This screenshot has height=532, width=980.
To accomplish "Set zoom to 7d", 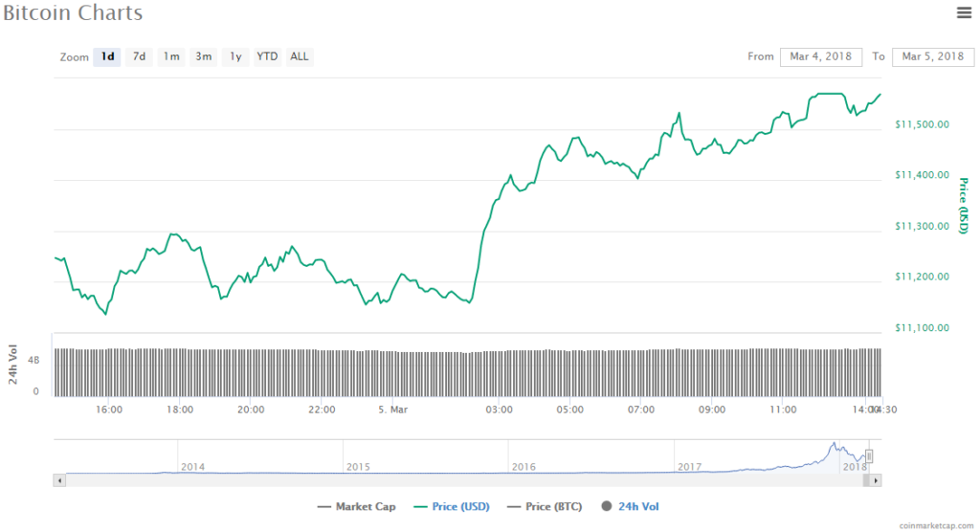I will (140, 56).
